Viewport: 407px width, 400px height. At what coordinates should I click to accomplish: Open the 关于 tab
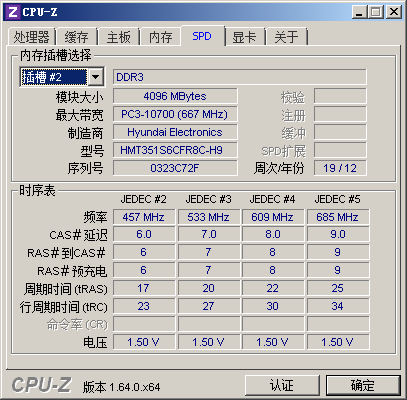pyautogui.click(x=286, y=36)
